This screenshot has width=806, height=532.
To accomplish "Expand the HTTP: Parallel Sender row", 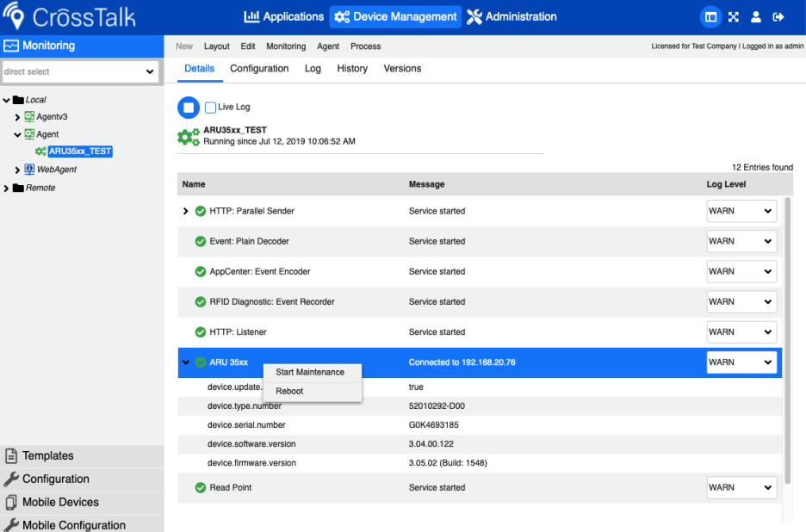I will pos(185,211).
